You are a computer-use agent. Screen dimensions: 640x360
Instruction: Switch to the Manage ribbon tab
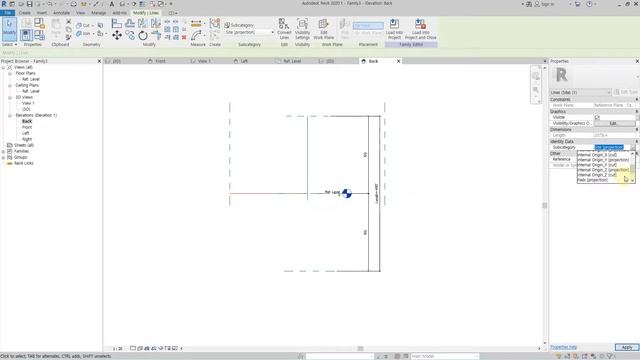pos(98,13)
